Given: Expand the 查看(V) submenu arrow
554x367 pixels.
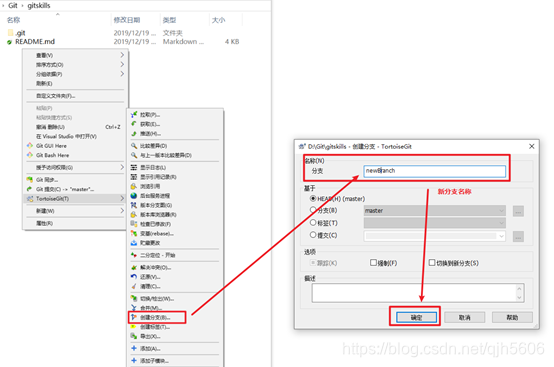Looking at the screenshot, I should (x=122, y=55).
